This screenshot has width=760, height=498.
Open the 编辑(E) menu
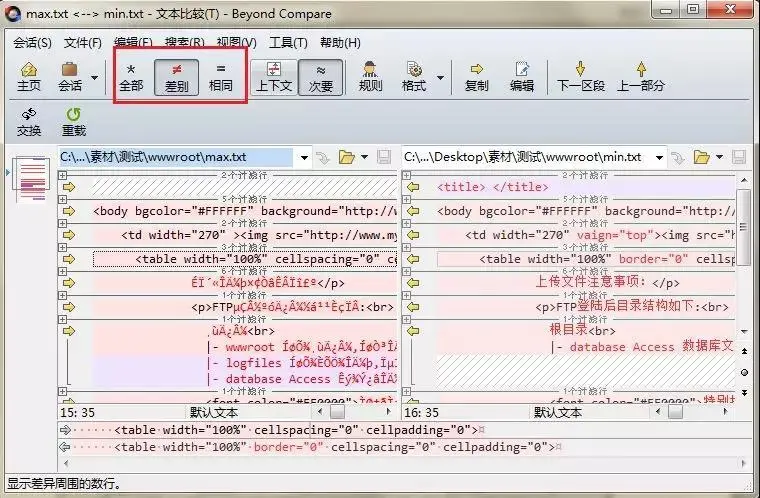[133, 43]
